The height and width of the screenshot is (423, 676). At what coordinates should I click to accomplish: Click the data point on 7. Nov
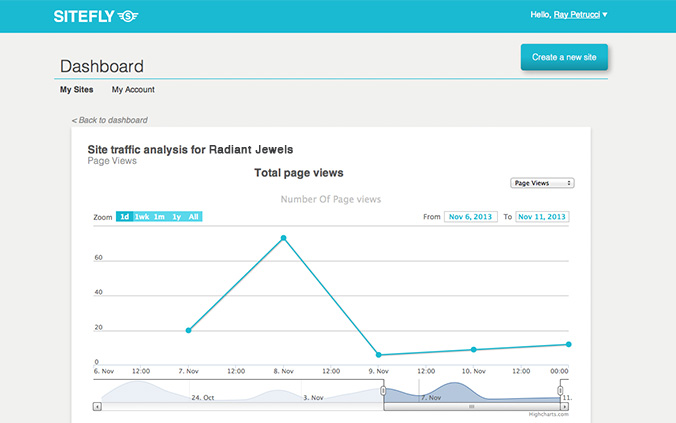tap(188, 330)
